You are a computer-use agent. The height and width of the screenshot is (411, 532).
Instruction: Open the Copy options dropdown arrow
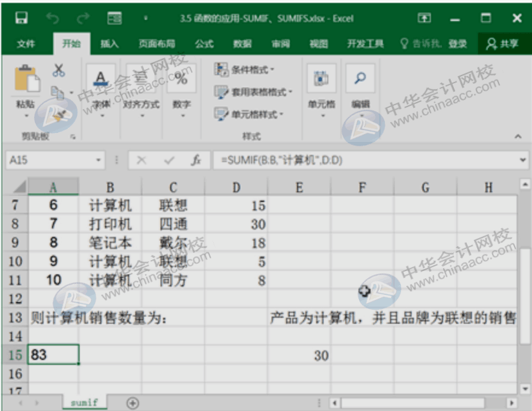(x=71, y=92)
